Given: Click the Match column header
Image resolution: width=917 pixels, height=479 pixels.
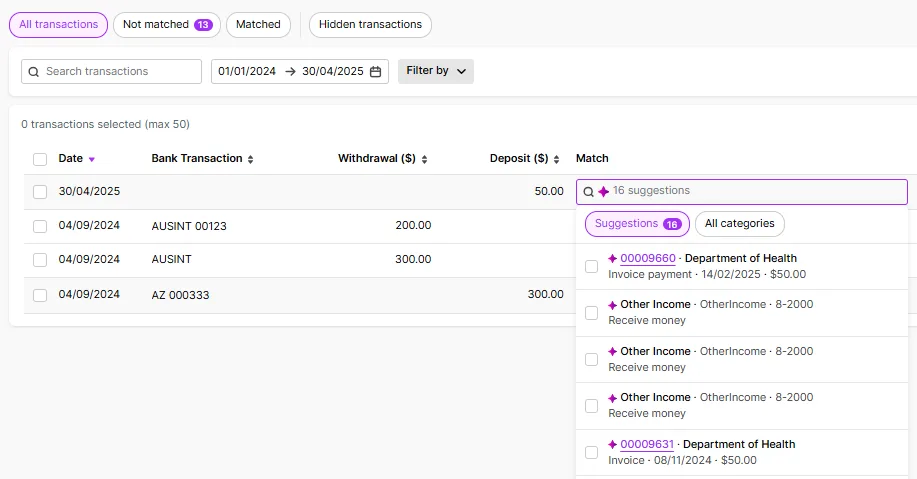Looking at the screenshot, I should pyautogui.click(x=592, y=158).
